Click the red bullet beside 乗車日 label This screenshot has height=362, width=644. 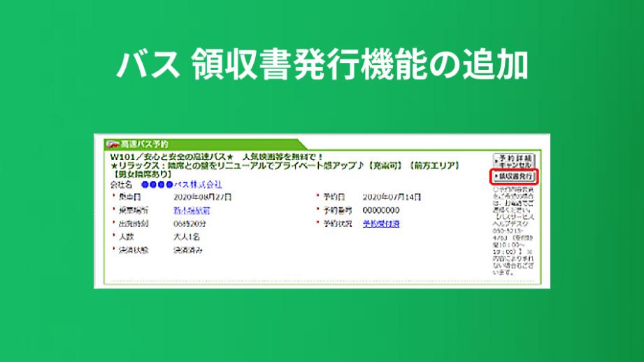tap(114, 197)
